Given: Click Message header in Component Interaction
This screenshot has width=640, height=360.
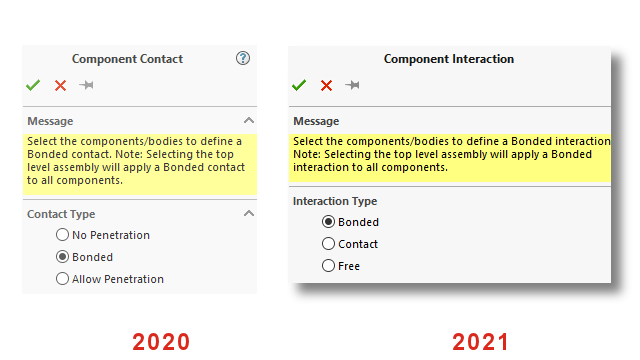Looking at the screenshot, I should [316, 121].
